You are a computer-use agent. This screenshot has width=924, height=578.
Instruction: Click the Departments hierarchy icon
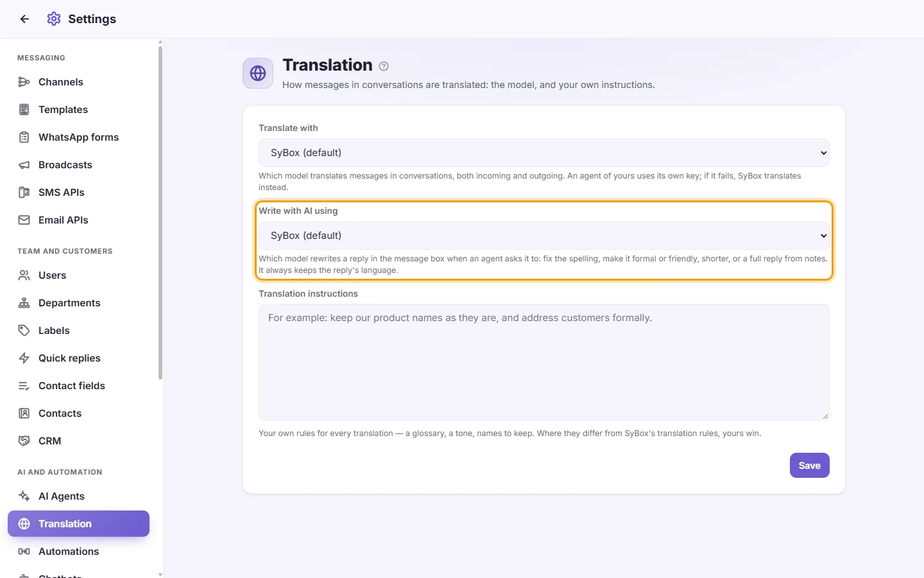[24, 303]
